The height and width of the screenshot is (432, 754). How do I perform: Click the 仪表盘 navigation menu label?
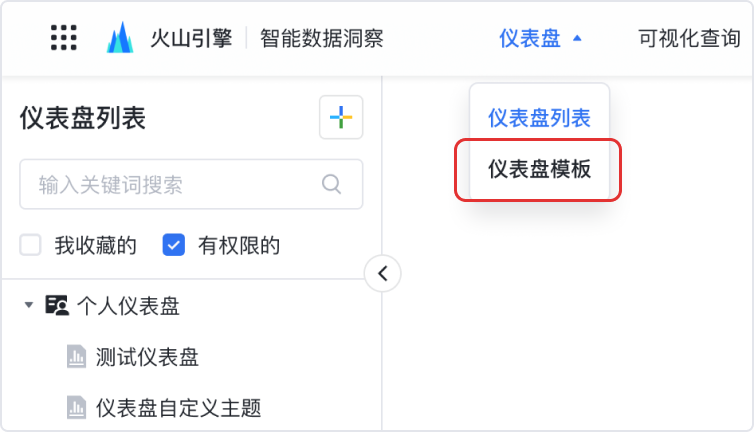(529, 39)
